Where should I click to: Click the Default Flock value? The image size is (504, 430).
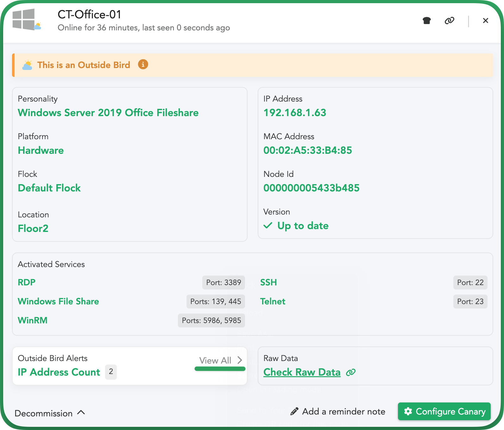pos(49,188)
